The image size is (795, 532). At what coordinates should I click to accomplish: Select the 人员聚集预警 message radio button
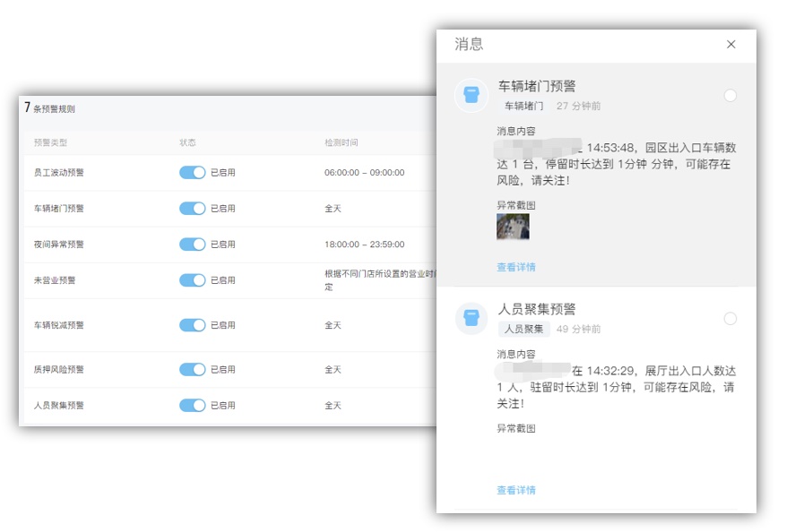coord(730,319)
